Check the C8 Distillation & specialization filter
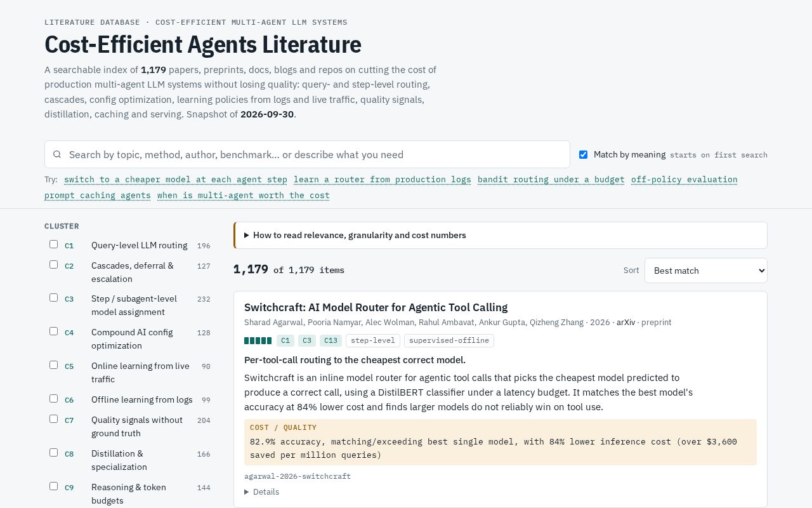Viewport: 812px width, 508px height. (53, 453)
